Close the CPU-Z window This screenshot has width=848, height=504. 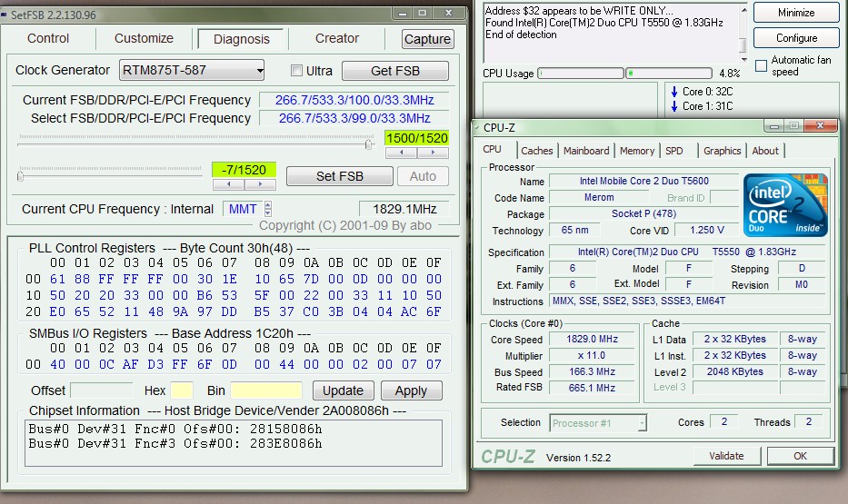[x=820, y=126]
